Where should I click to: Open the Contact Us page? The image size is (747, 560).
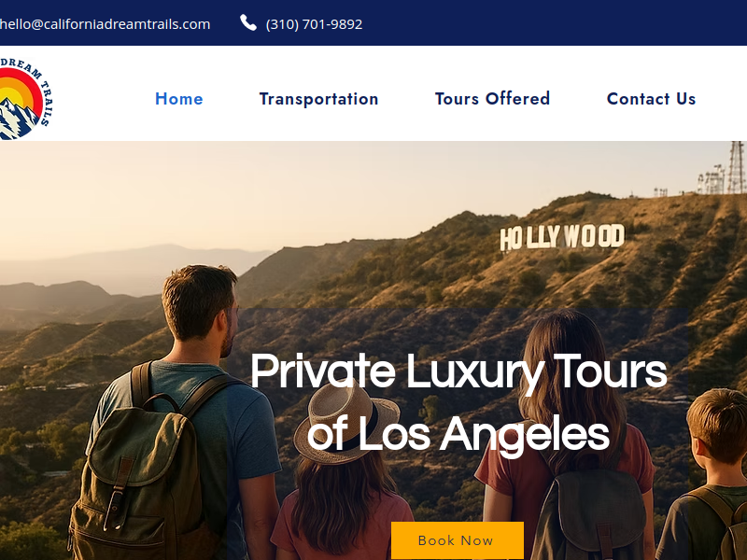[x=651, y=99]
